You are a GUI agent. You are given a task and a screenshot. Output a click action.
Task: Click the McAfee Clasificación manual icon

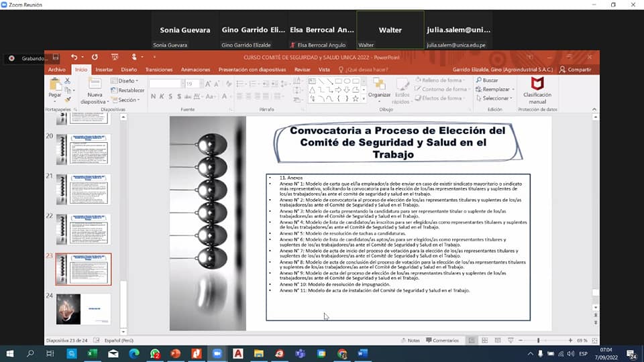tap(537, 84)
